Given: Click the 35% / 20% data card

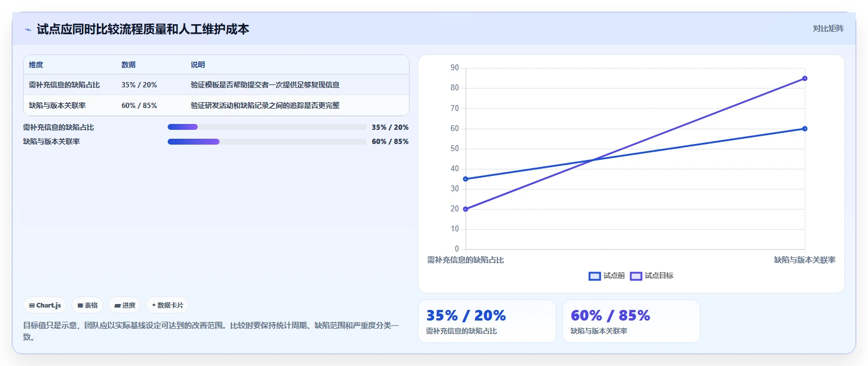Looking at the screenshot, I should coord(487,321).
